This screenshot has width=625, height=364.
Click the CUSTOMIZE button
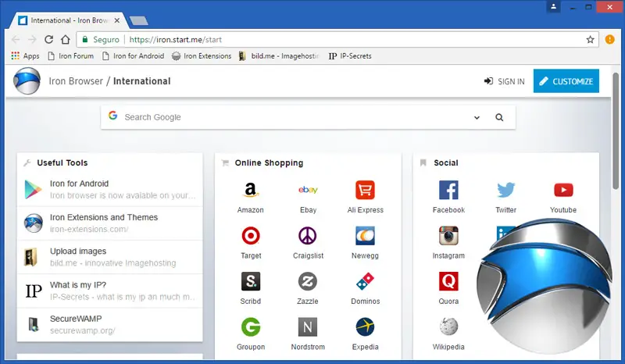(x=566, y=81)
